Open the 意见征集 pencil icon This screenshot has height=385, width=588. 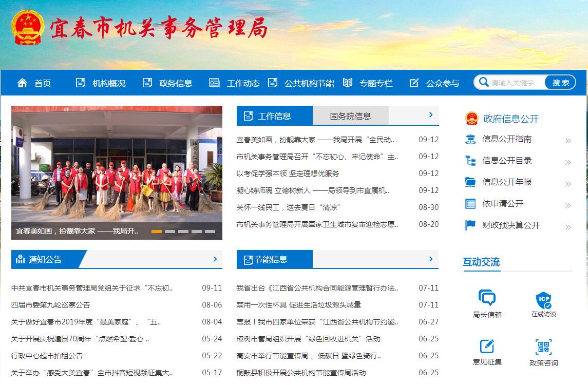click(x=487, y=345)
